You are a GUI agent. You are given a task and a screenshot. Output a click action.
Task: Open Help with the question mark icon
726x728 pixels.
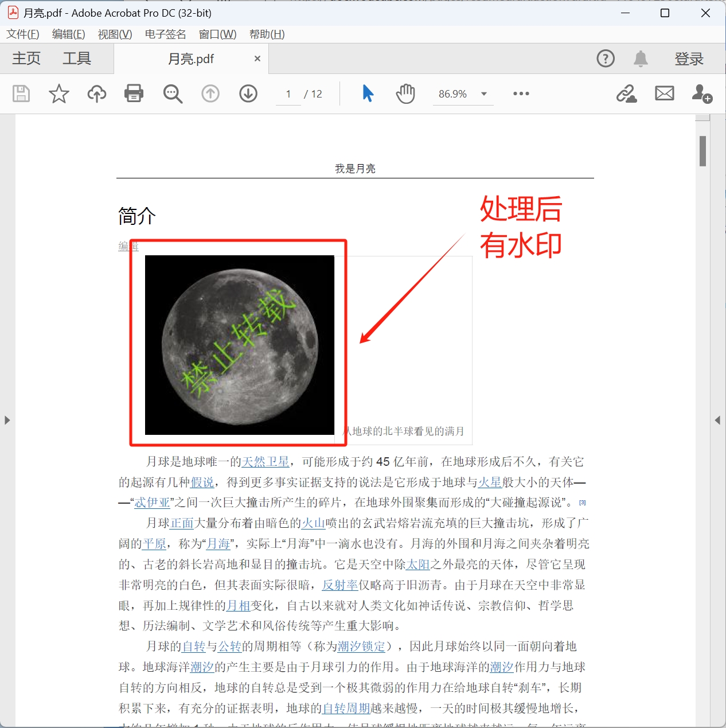point(605,58)
